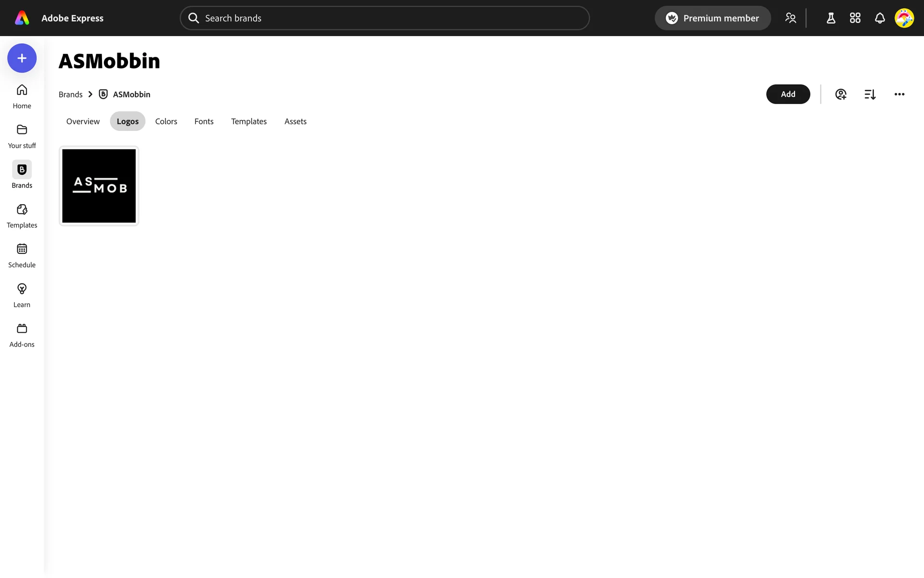The image size is (924, 578).
Task: Open the three-dot more options menu
Action: (x=899, y=94)
